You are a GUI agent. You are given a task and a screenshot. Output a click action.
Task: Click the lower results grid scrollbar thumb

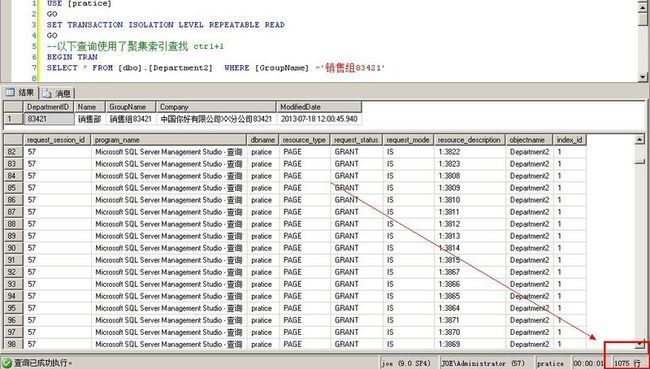pos(640,155)
